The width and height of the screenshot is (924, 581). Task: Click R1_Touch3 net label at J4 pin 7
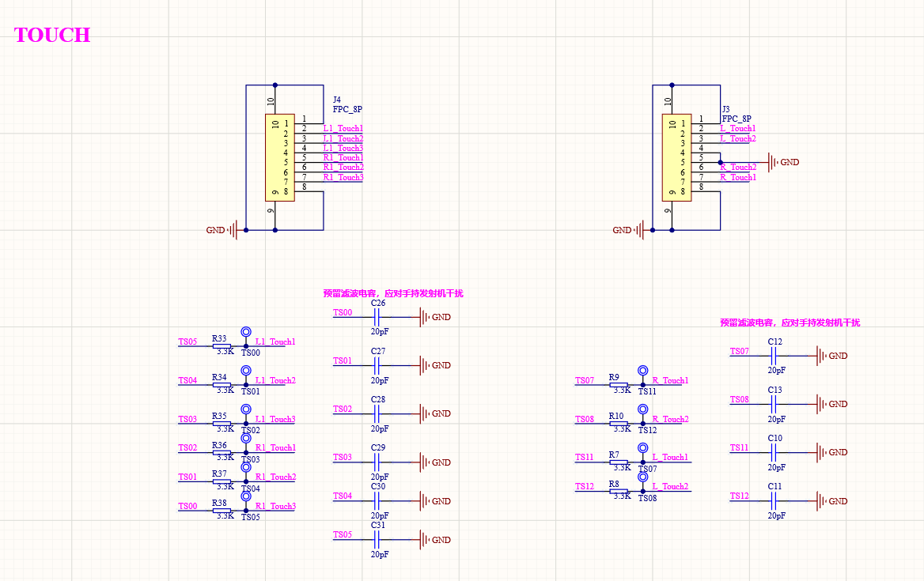point(343,178)
